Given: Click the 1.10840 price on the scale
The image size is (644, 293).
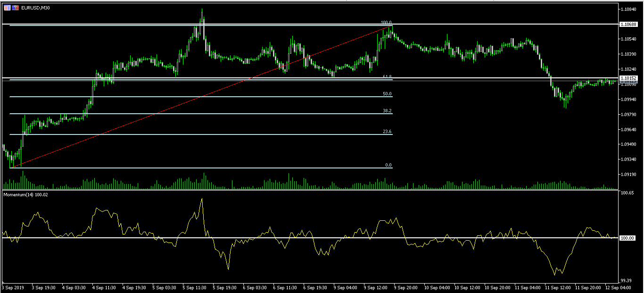Looking at the screenshot, I should tap(629, 9).
